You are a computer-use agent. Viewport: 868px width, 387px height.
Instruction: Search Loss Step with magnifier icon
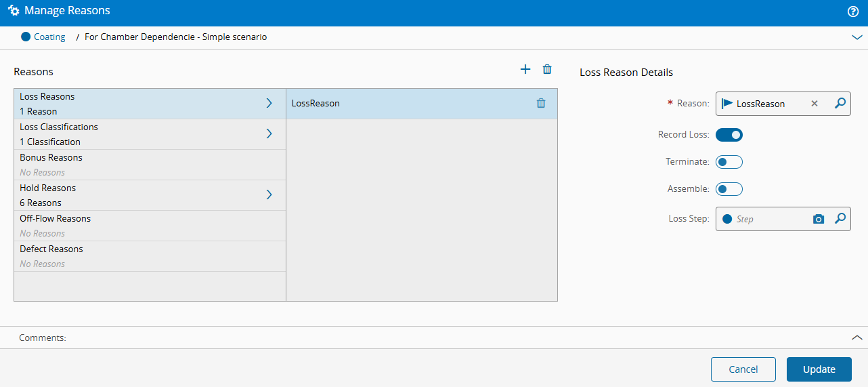tap(840, 218)
